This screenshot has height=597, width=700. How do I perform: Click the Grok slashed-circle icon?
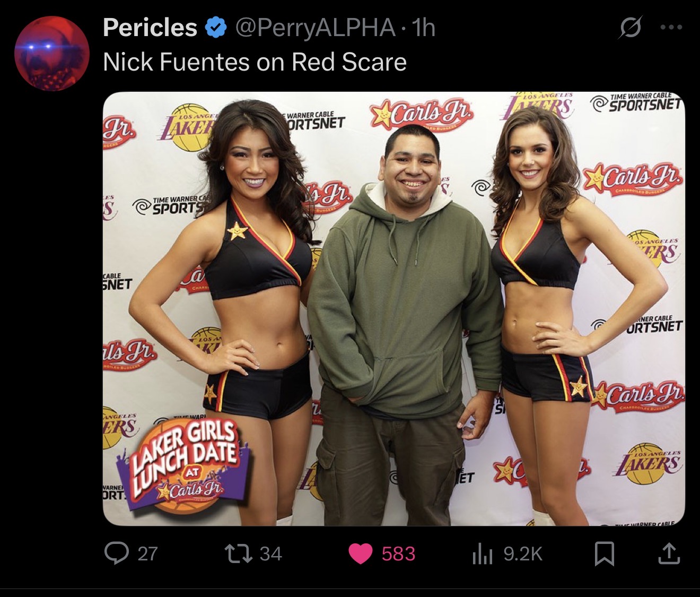[x=630, y=27]
